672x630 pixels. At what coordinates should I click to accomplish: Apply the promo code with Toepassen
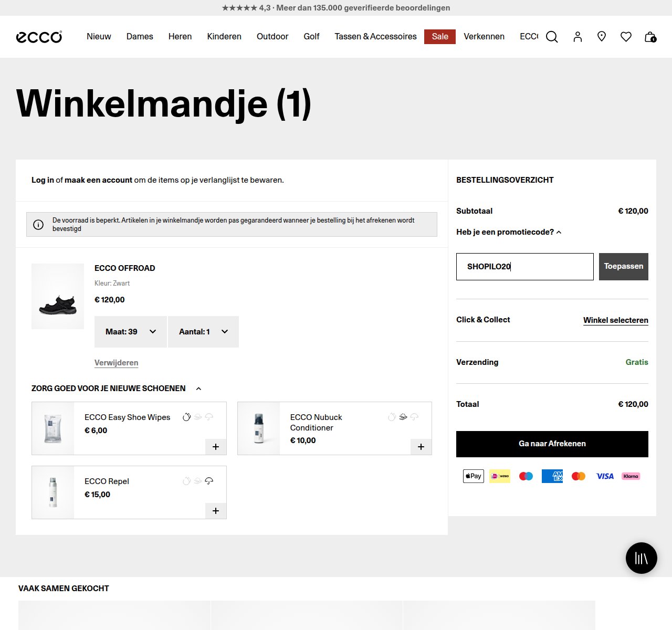[x=624, y=267]
